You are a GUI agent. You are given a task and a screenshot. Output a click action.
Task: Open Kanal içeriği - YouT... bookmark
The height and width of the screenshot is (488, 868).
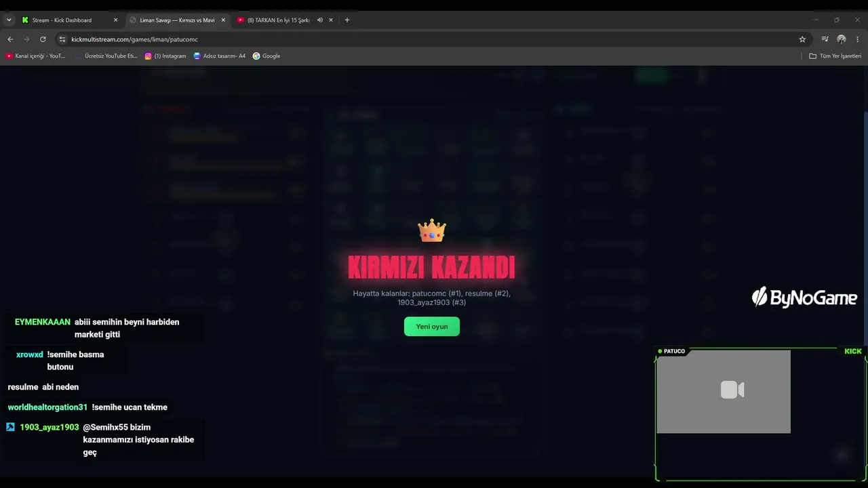(35, 56)
